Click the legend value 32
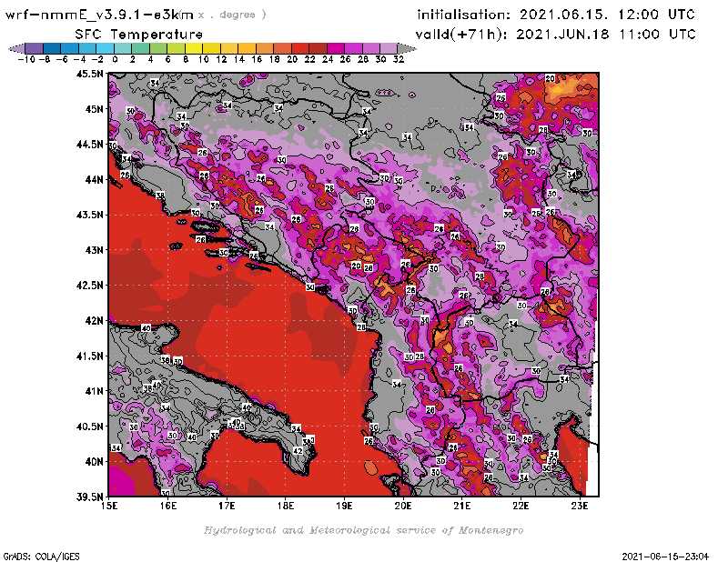 pos(398,59)
